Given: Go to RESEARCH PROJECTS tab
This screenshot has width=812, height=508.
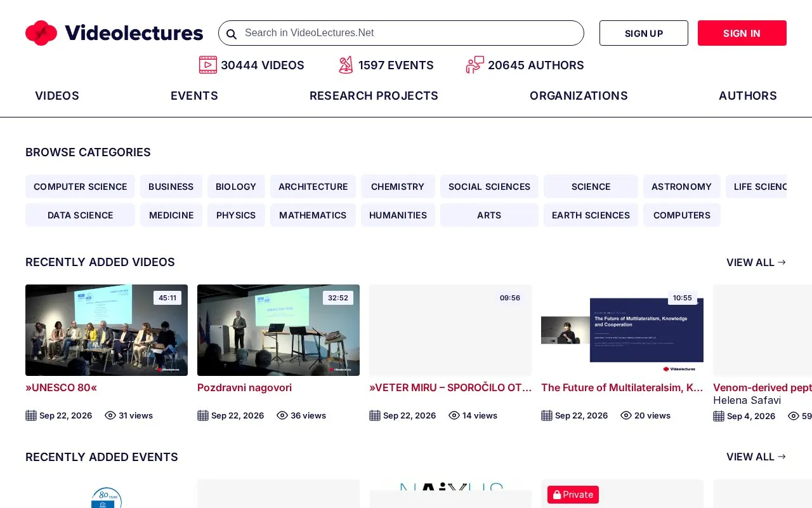Looking at the screenshot, I should click(x=374, y=96).
